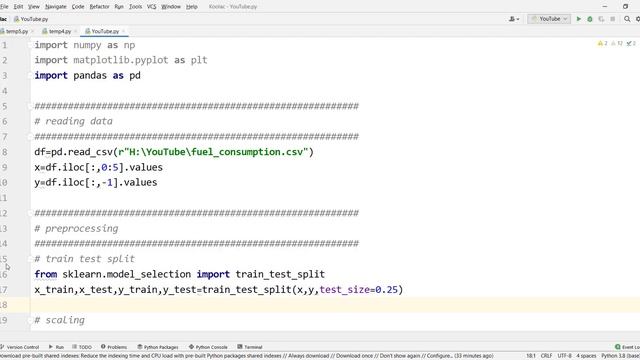Open the Tools menu
This screenshot has height=360, width=640.
pyautogui.click(x=136, y=7)
